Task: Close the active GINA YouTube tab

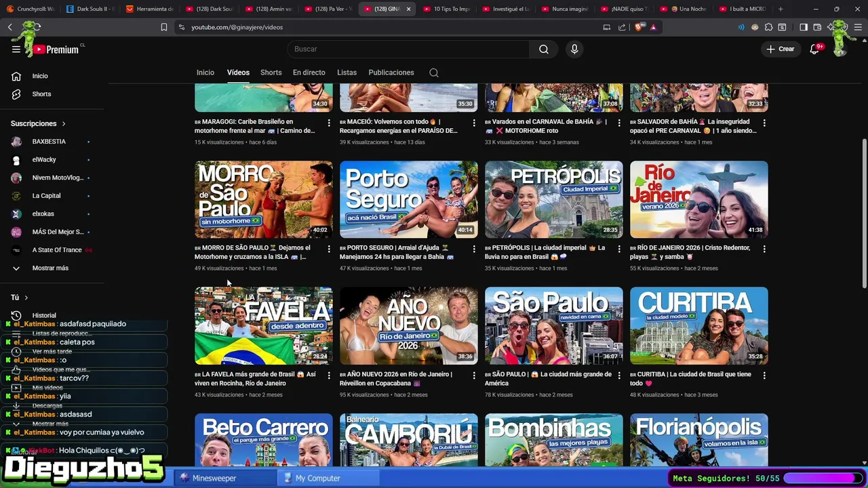Action: tap(408, 9)
